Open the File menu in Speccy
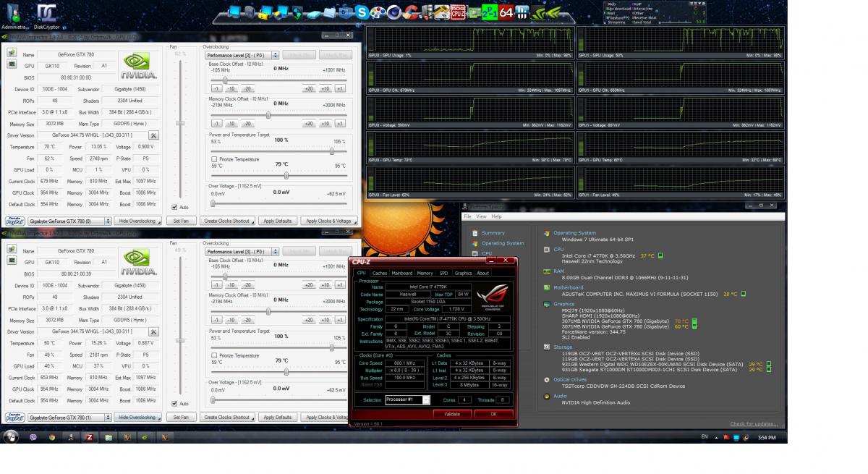The width and height of the screenshot is (868, 474). pyautogui.click(x=467, y=216)
